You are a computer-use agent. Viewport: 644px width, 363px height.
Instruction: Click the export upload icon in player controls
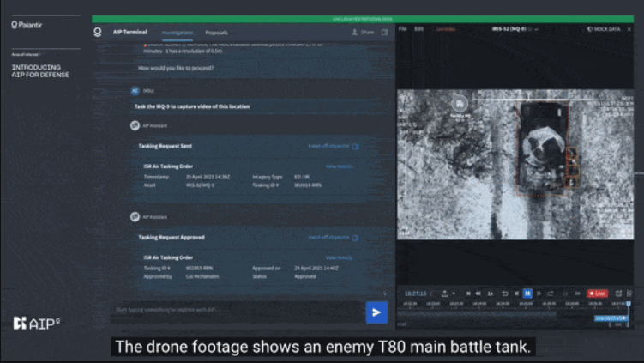point(444,293)
